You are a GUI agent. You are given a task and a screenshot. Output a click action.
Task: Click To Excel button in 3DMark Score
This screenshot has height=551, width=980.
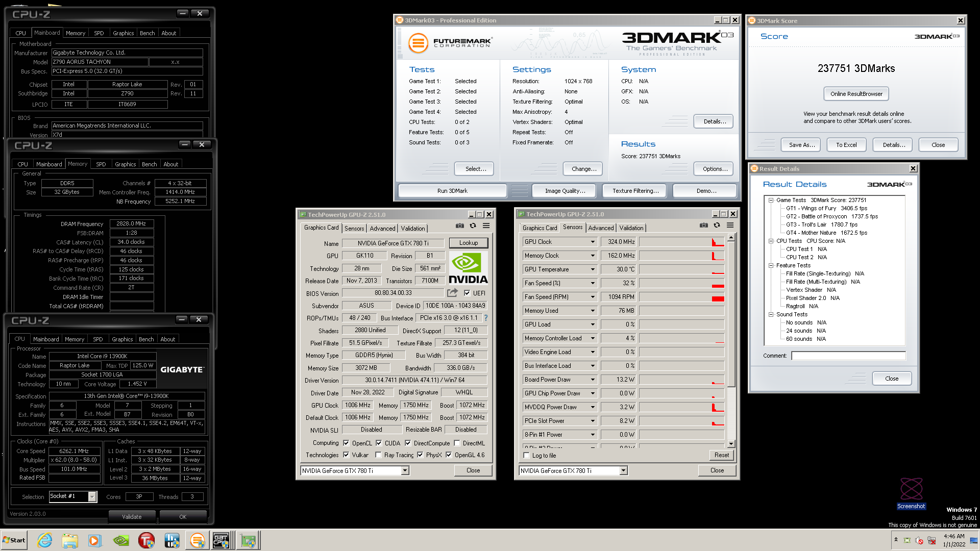point(846,145)
